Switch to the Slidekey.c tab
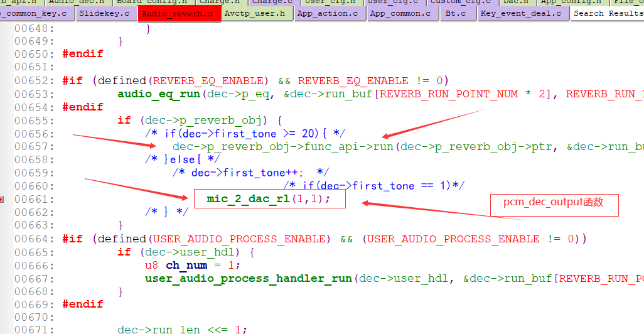The height and width of the screenshot is (334, 644). 104,14
